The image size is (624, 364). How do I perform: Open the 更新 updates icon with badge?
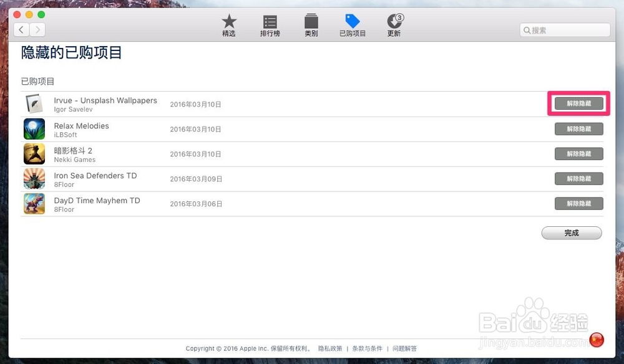395,21
